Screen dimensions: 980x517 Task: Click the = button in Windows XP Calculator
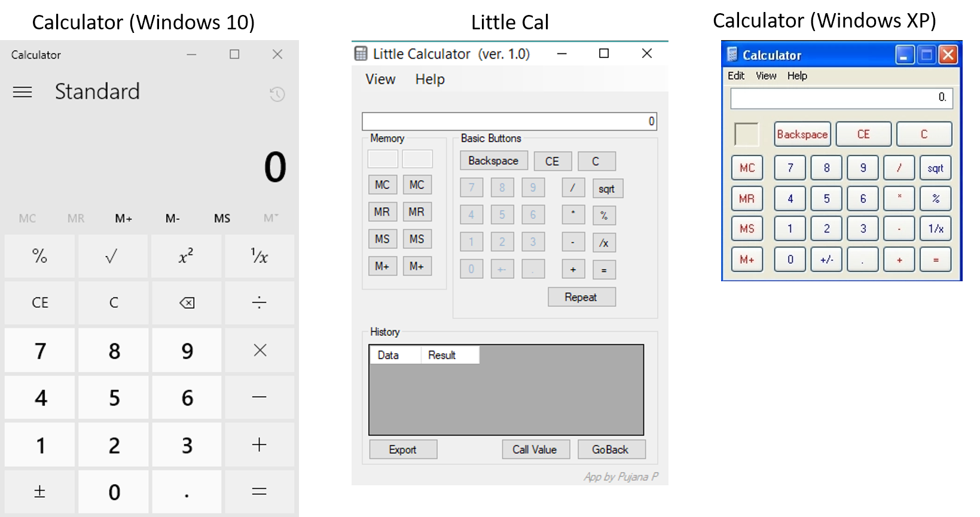pyautogui.click(x=936, y=259)
